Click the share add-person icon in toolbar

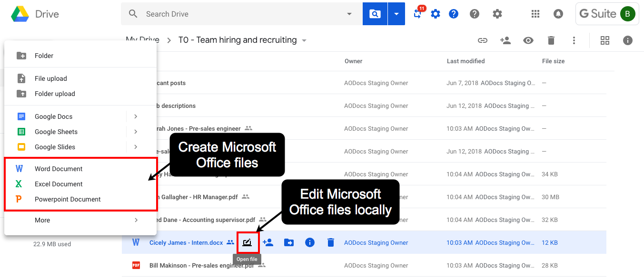505,40
